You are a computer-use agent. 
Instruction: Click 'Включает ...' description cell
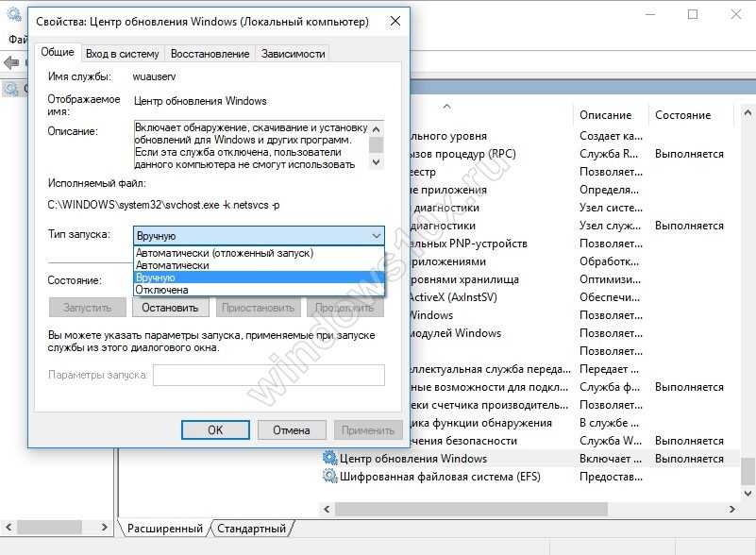[611, 459]
